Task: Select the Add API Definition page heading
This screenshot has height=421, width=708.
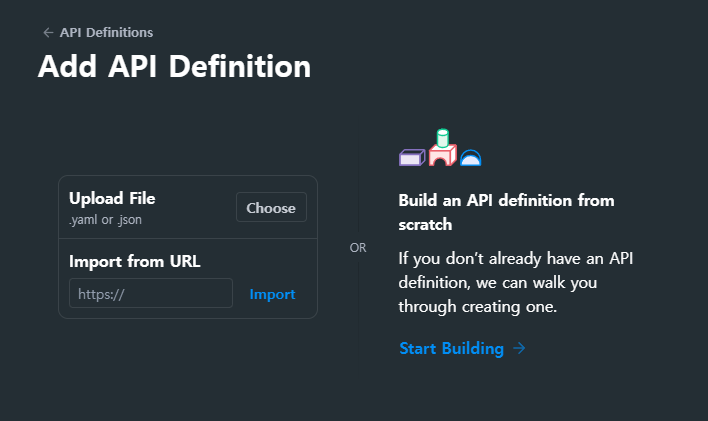Action: (174, 66)
